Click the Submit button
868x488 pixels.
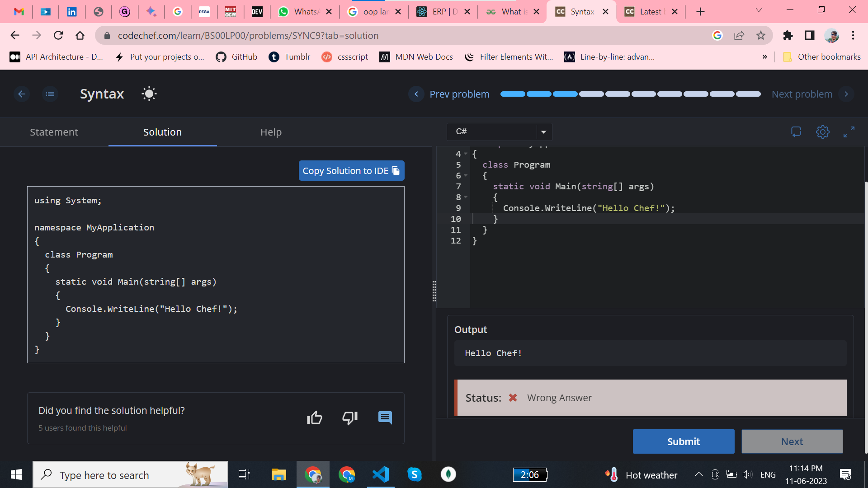click(x=683, y=441)
